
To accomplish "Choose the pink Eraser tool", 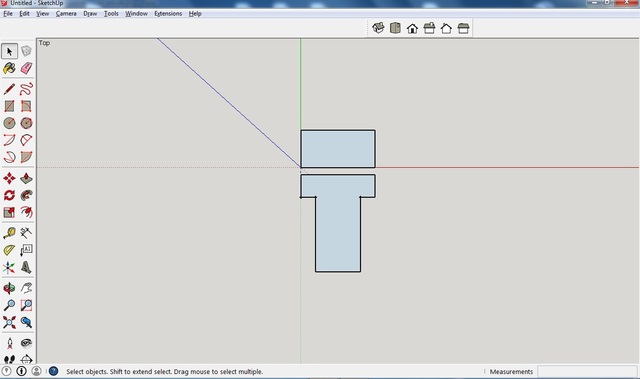I will (26, 68).
